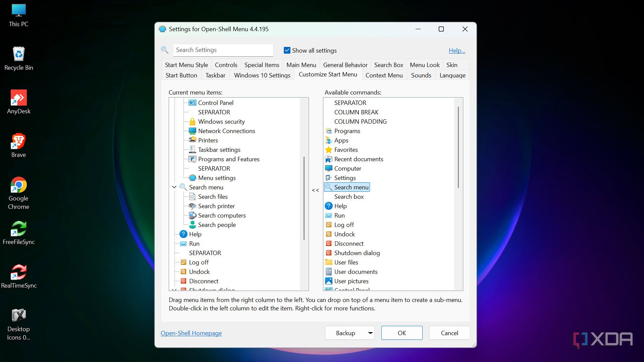644x362 pixels.
Task: Click the Programs and Features icon
Action: (192, 159)
